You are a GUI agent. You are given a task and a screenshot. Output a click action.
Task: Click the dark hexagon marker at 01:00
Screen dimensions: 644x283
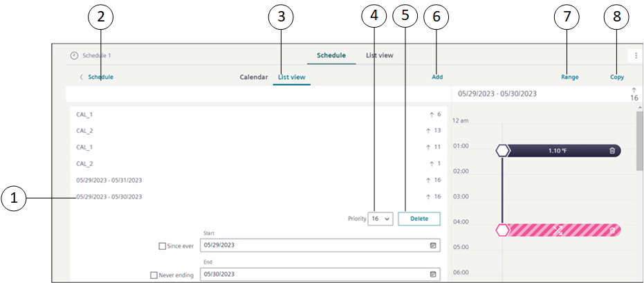tap(503, 151)
